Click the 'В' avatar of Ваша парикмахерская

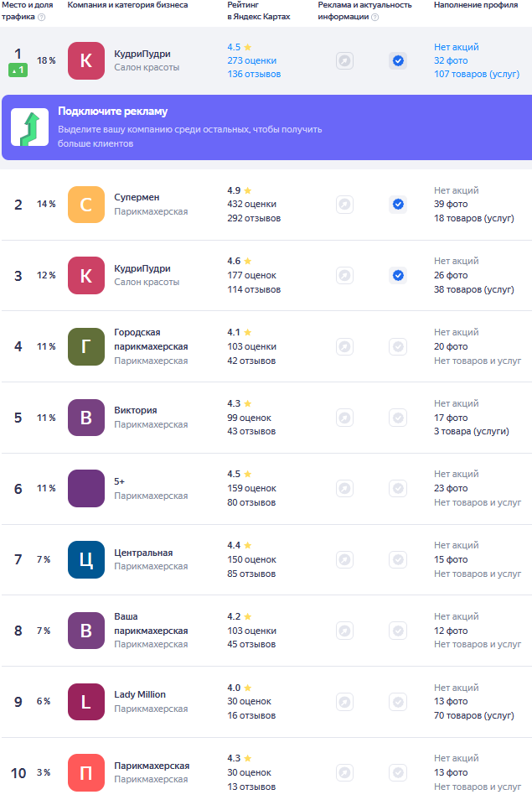point(86,631)
